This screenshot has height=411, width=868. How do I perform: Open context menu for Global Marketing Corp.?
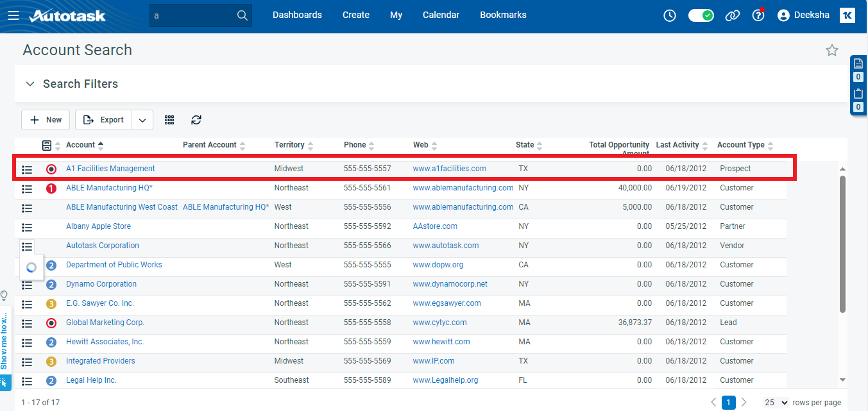click(27, 323)
